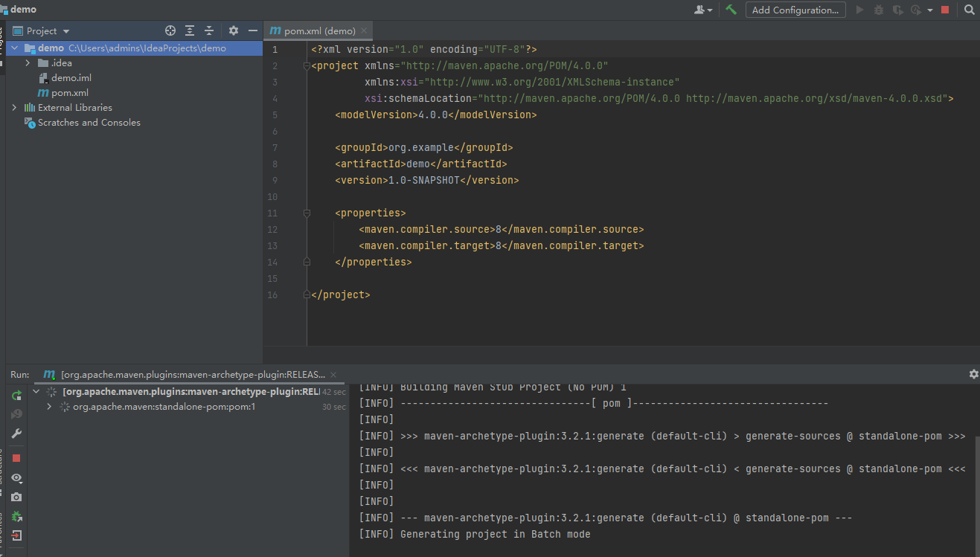Viewport: 980px width, 557px height.
Task: Click the maven.compiler.source line
Action: click(502, 229)
